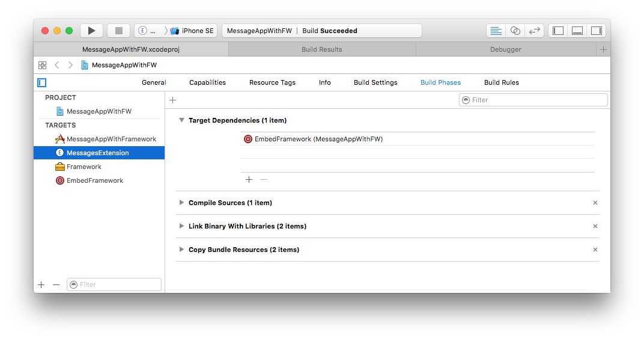
Task: Collapse the Target Dependencies section
Action: 181,120
